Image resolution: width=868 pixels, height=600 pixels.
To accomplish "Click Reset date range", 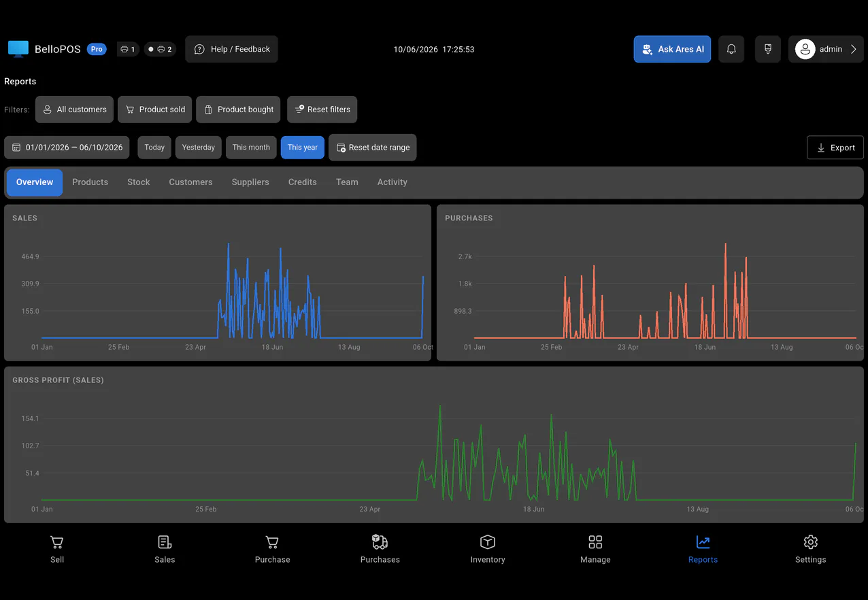I will pyautogui.click(x=373, y=148).
